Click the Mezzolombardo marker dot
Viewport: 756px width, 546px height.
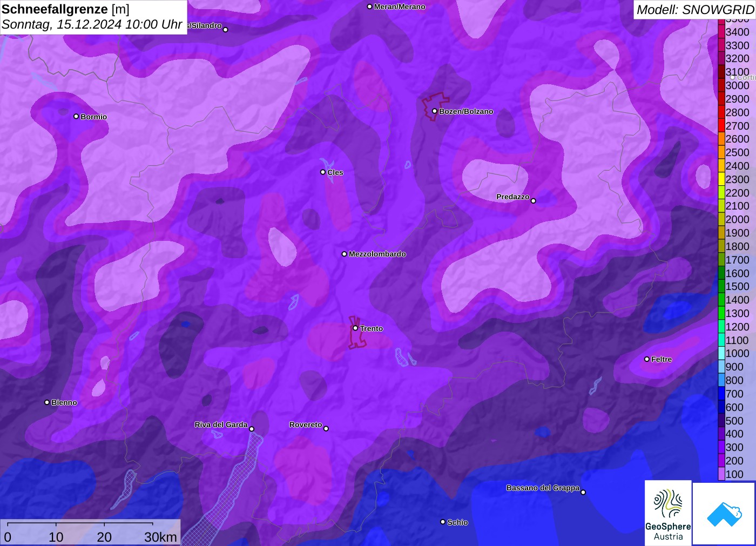click(x=345, y=254)
